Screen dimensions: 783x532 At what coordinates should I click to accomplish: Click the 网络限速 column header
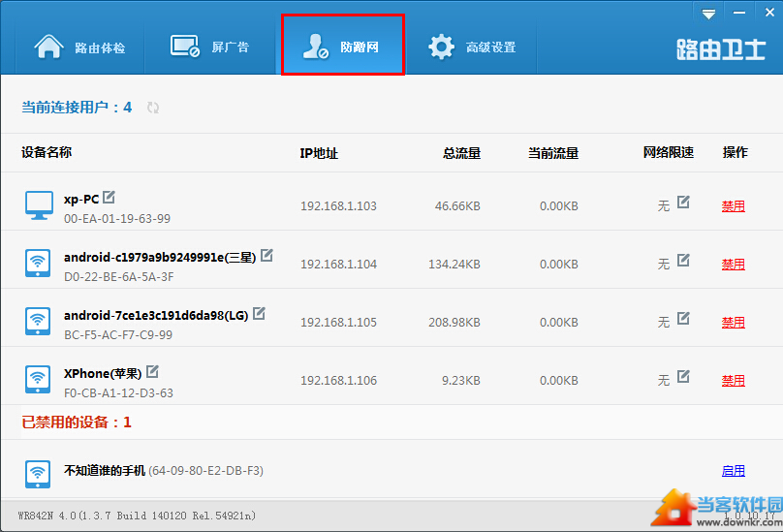coord(668,152)
